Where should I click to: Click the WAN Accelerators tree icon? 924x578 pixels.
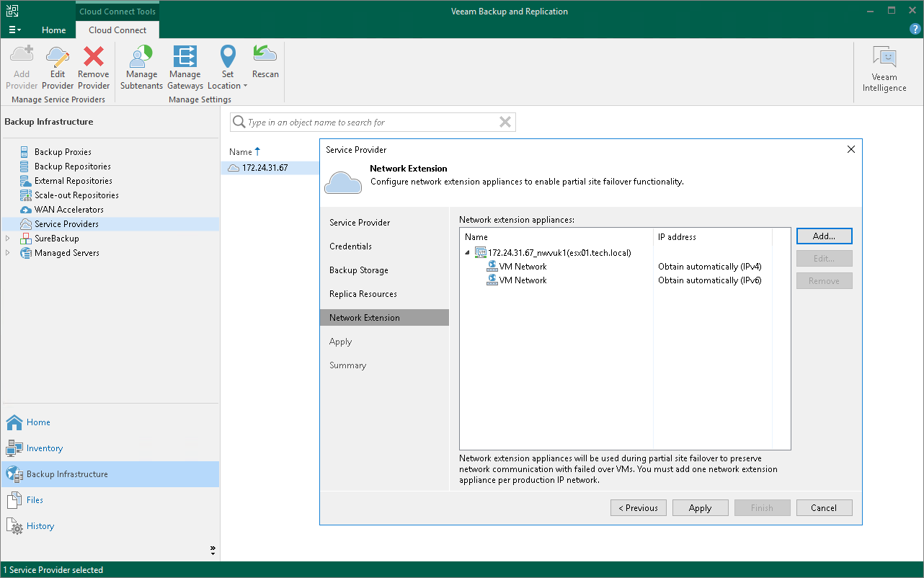[x=26, y=210]
